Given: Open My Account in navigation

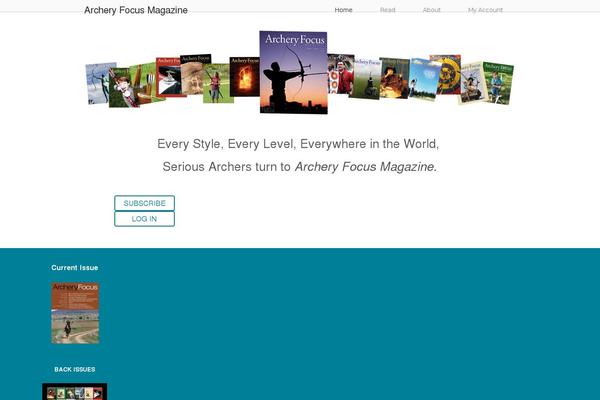Looking at the screenshot, I should coord(485,10).
